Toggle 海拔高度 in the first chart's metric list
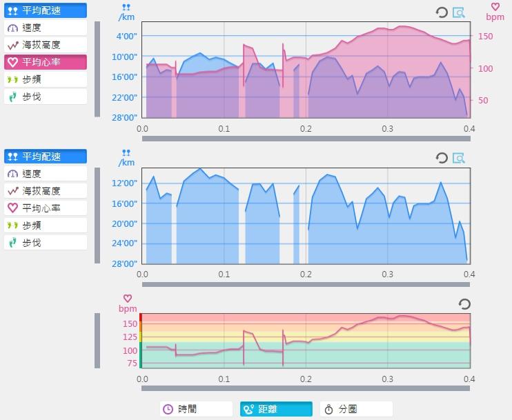512x420 pixels. coord(46,45)
